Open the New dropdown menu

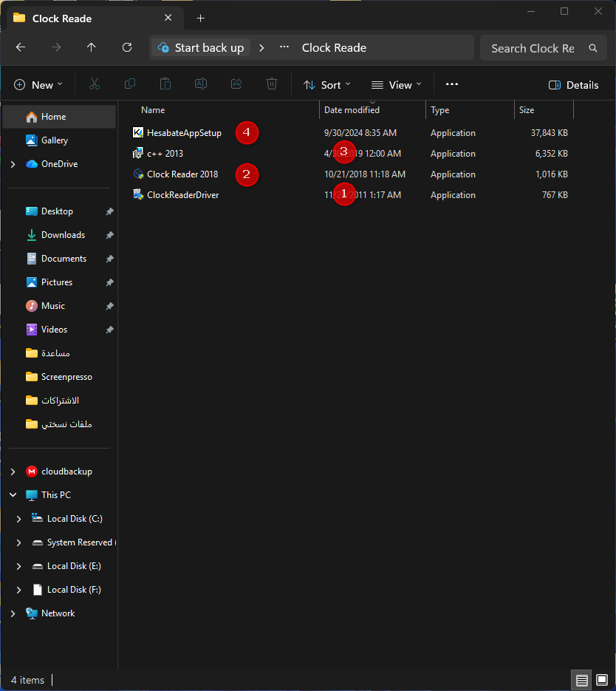click(x=38, y=84)
